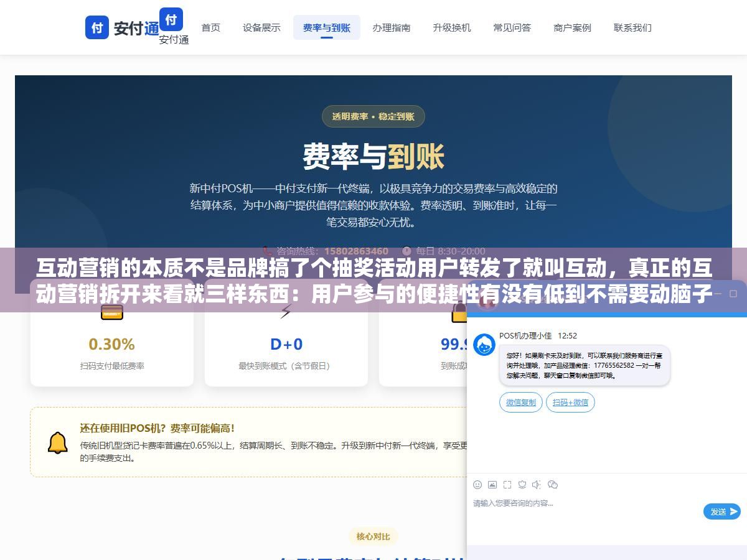Open 升级换机 navigation item
The width and height of the screenshot is (747, 560).
click(x=452, y=27)
